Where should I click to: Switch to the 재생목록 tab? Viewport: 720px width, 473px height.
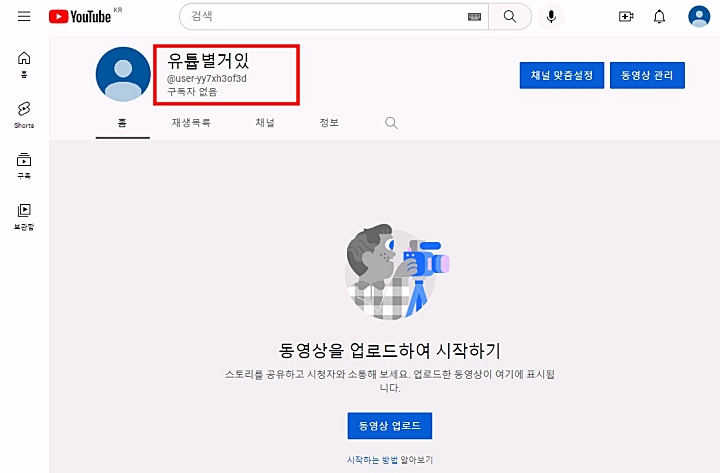click(191, 123)
